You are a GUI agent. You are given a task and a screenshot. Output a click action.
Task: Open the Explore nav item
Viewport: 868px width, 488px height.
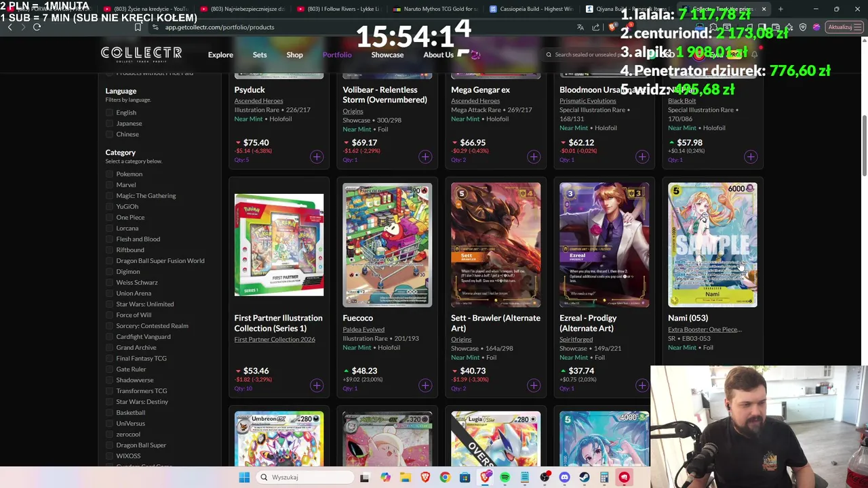[x=220, y=55]
